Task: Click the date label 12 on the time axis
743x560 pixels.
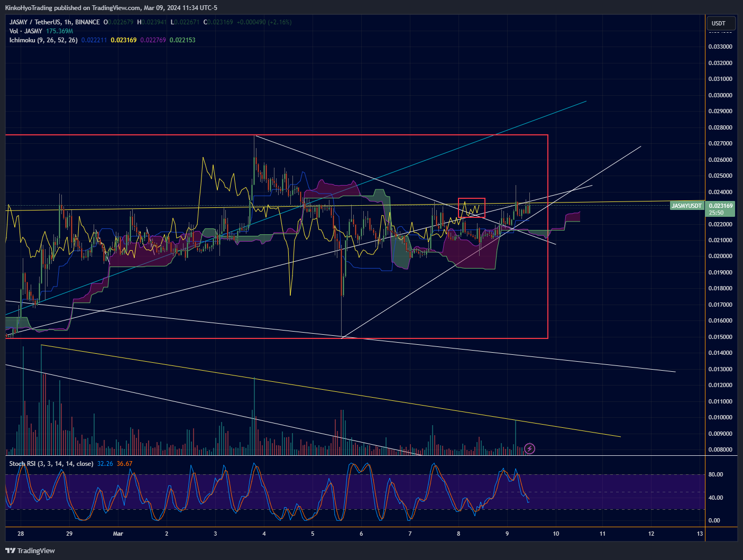Action: tap(651, 534)
